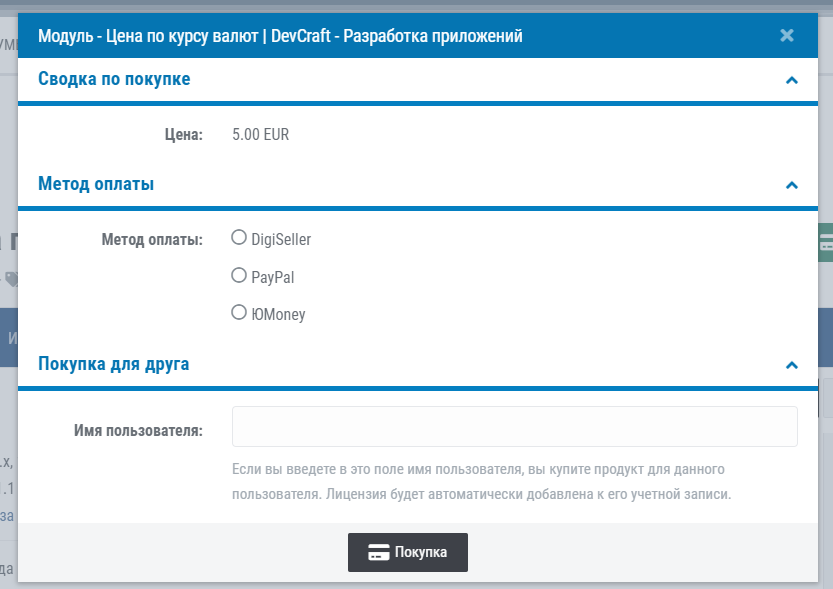Click the PayPal option label
The width and height of the screenshot is (833, 589).
[273, 277]
